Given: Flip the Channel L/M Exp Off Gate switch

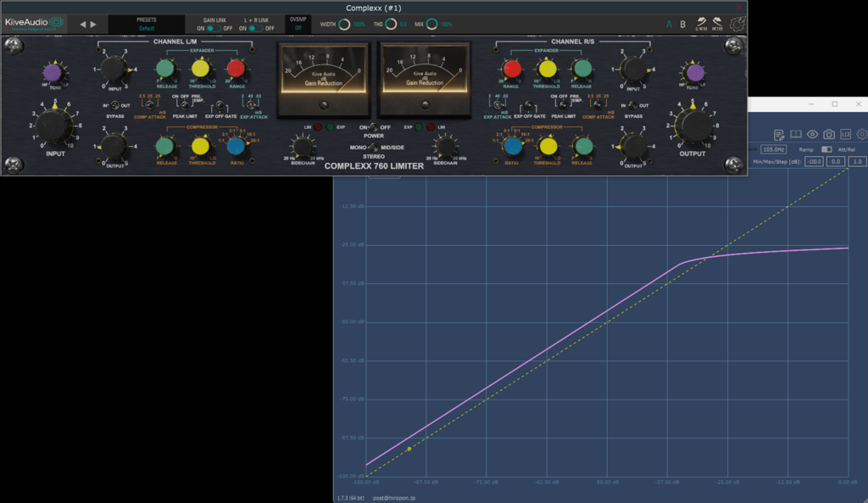Looking at the screenshot, I should click(220, 105).
